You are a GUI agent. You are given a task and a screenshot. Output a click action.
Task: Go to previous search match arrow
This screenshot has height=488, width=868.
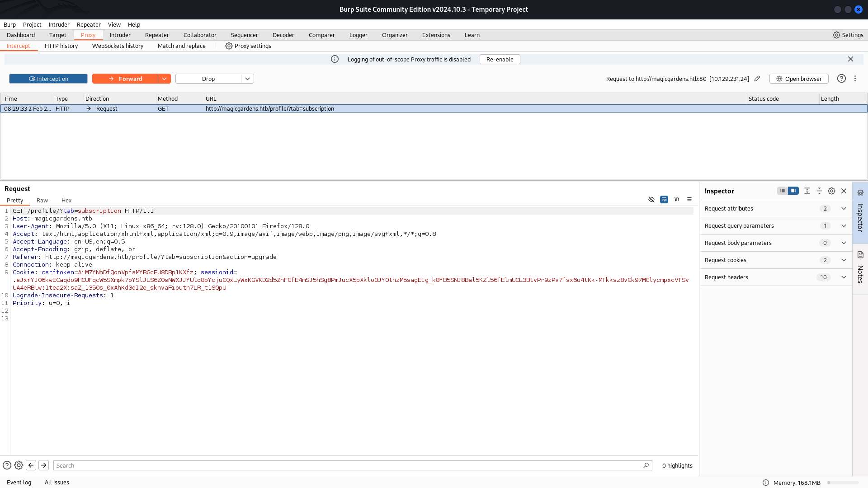pyautogui.click(x=31, y=465)
